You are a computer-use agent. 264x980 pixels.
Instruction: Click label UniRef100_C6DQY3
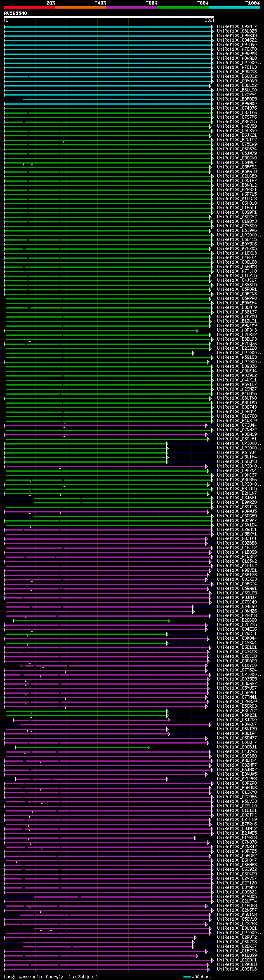tap(237, 461)
